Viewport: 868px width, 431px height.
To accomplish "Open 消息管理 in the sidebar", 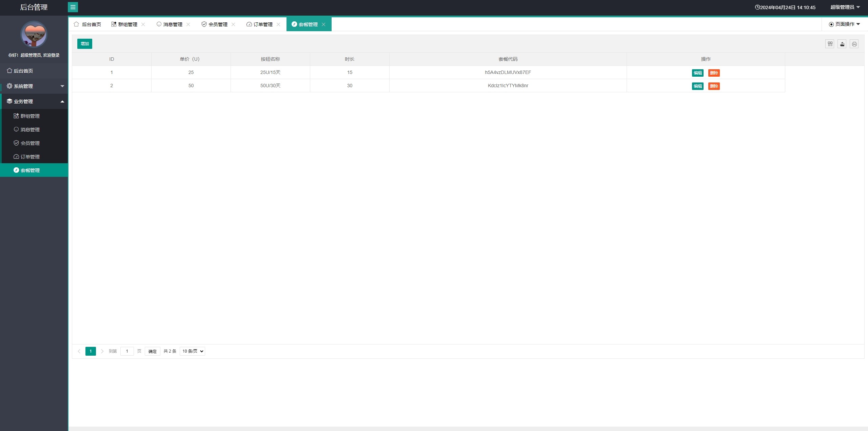I will coord(34,130).
